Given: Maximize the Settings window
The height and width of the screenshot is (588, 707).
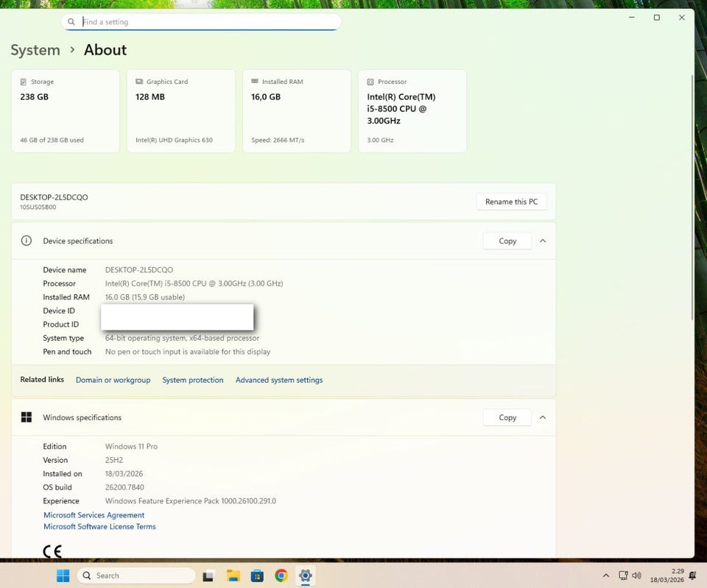Looking at the screenshot, I should tap(657, 17).
